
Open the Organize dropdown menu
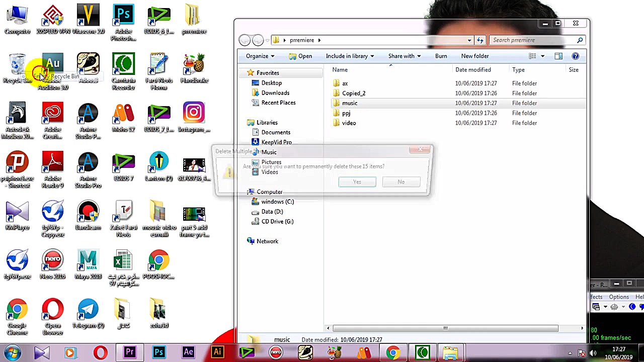[x=260, y=56]
